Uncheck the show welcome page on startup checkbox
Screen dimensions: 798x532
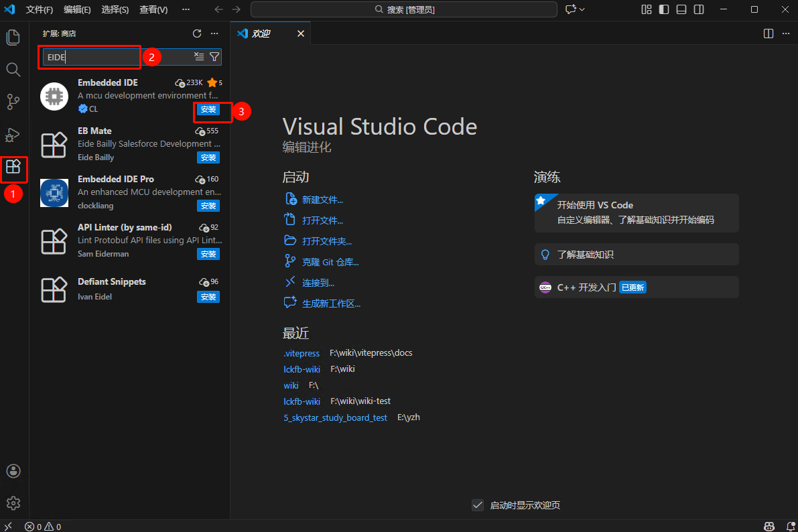478,505
